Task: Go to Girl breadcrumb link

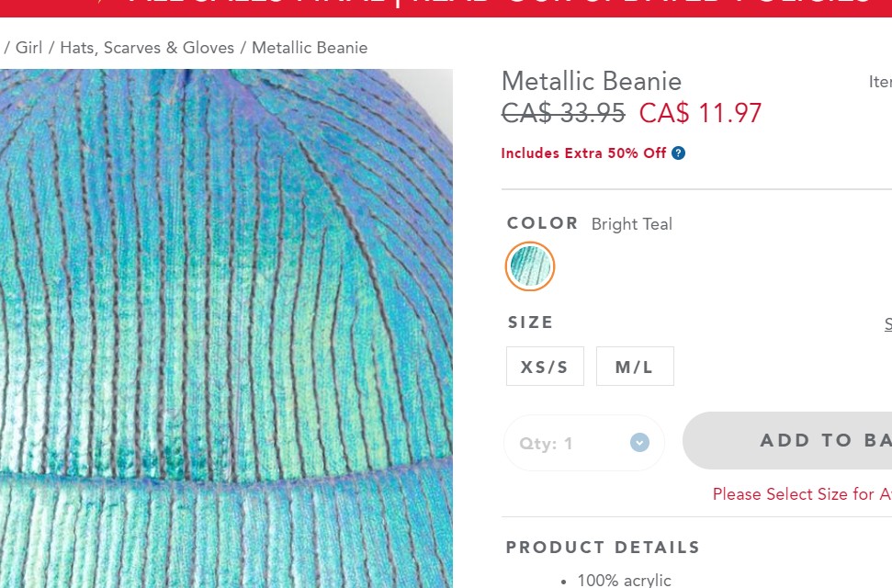Action: (28, 47)
